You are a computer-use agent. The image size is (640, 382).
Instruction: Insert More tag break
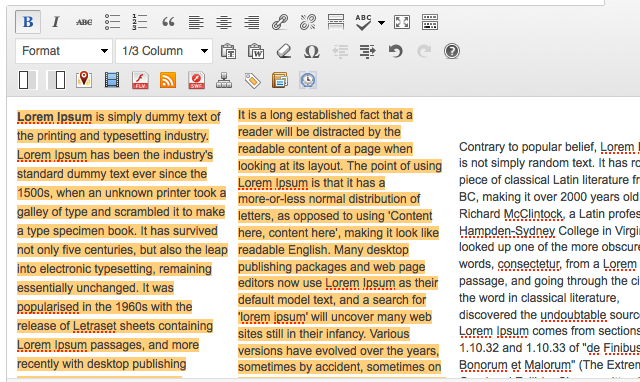coord(336,22)
